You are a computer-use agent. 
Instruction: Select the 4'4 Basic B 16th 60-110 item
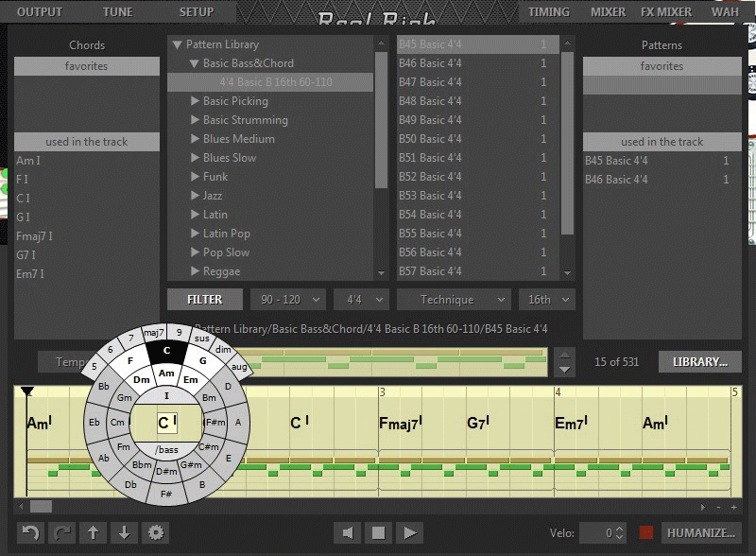pyautogui.click(x=270, y=82)
